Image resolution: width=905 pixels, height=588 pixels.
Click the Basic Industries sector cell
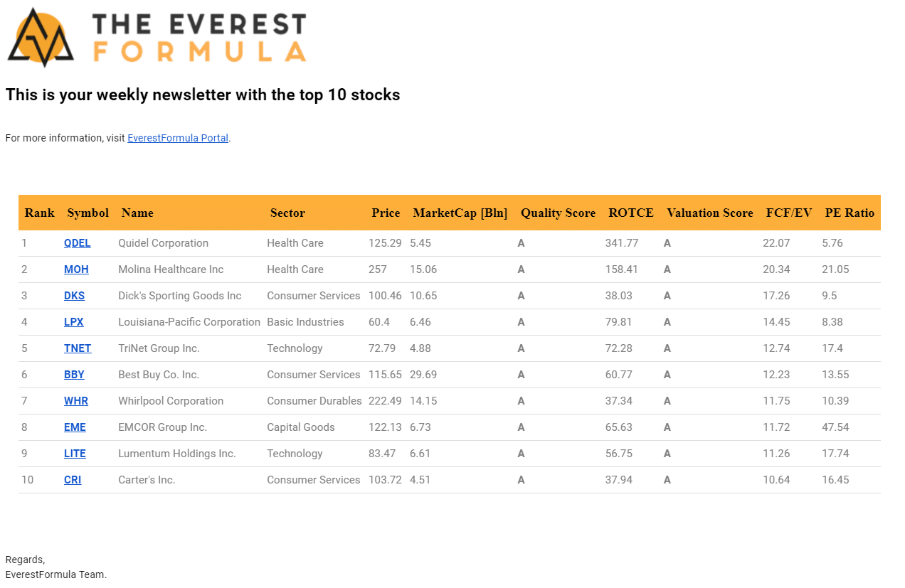click(x=305, y=322)
